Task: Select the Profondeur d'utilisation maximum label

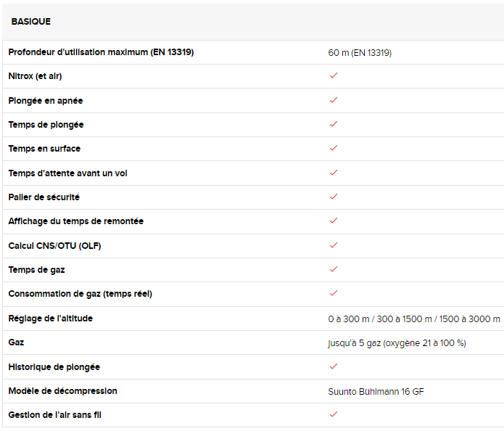Action: click(x=101, y=52)
